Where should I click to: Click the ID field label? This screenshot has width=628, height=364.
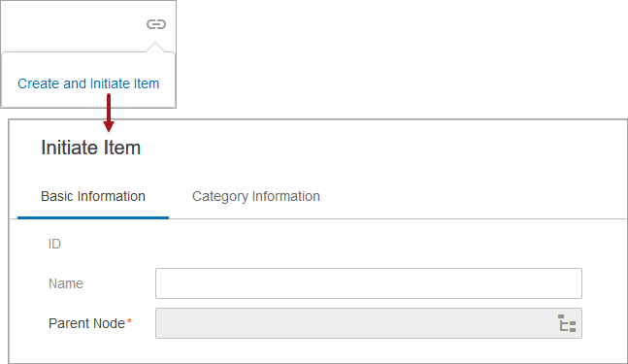pos(54,244)
